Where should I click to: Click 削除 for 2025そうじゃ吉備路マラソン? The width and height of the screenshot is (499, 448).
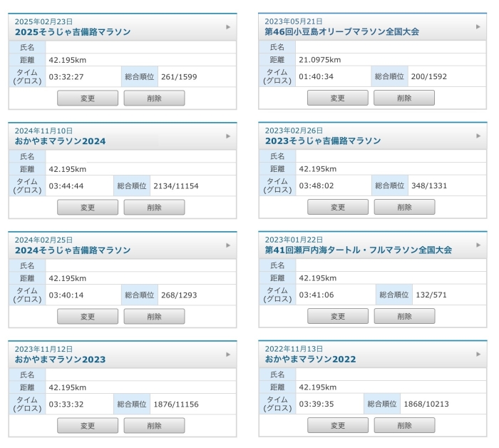[154, 98]
